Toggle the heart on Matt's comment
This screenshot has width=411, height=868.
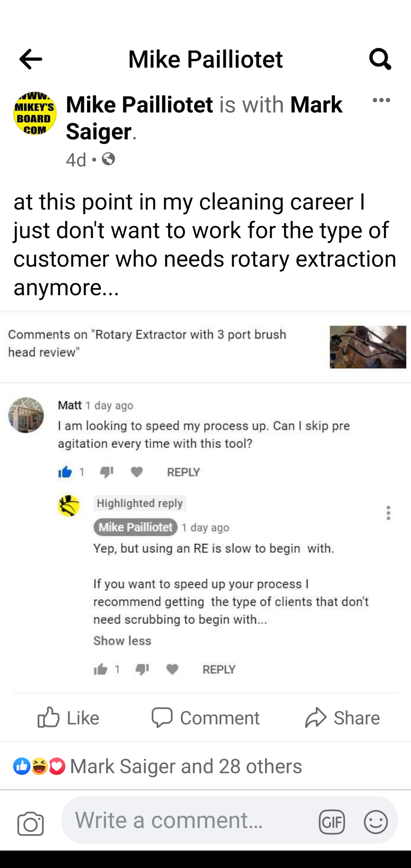coord(137,472)
